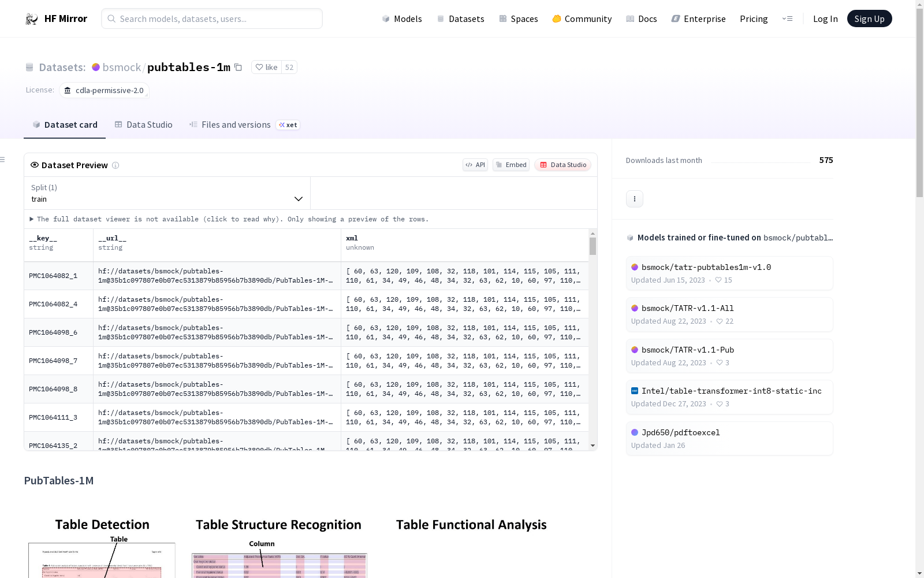Viewport: 924px width, 578px height.
Task: Click the bsmock avatar icon in title
Action: coord(96,67)
